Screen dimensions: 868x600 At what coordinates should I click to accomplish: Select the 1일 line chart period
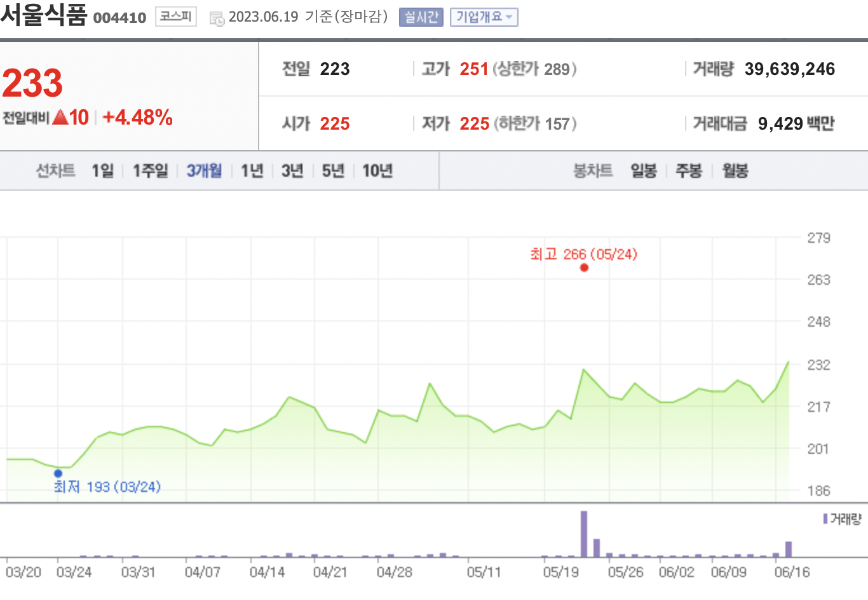pos(102,170)
